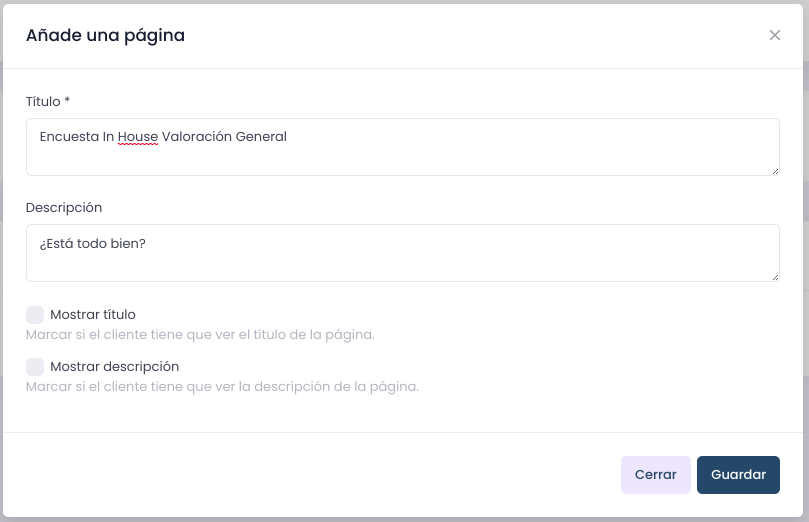Click the "Añade una página" heading
Viewport: 809px width, 522px height.
coord(105,36)
